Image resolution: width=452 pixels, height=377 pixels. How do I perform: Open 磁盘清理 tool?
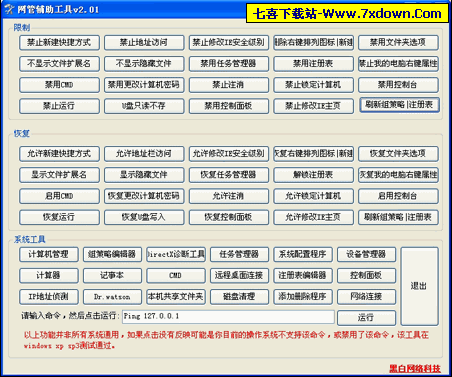(x=239, y=296)
